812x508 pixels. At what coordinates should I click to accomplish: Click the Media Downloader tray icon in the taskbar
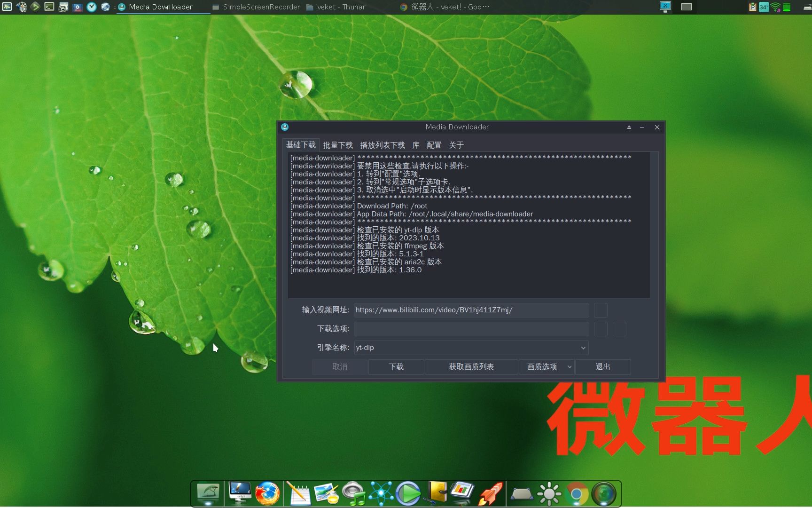(x=121, y=7)
